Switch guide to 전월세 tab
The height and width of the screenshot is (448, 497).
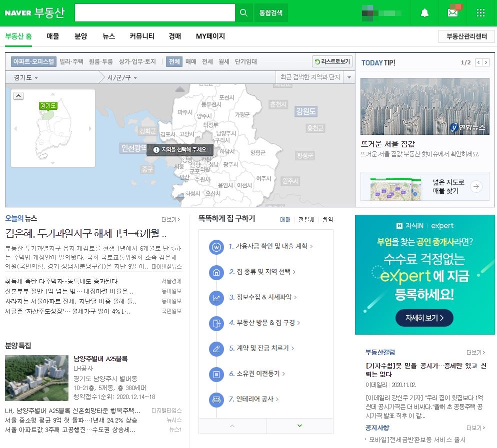306,219
